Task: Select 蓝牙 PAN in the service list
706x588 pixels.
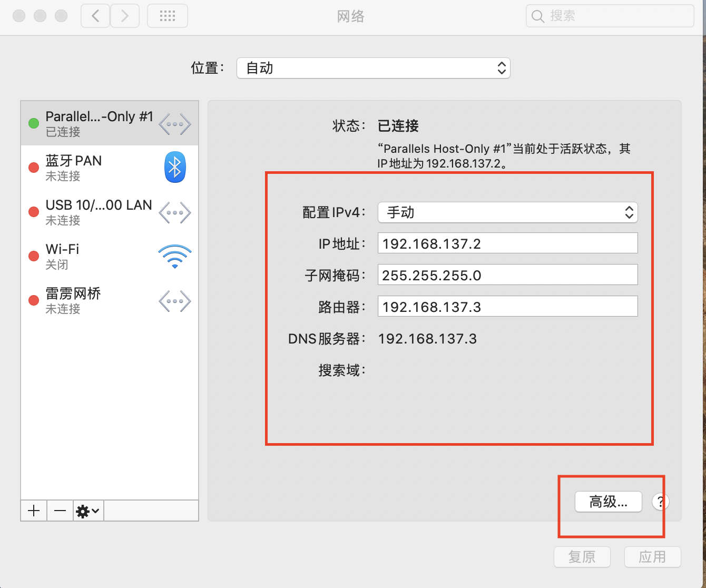Action: [x=110, y=168]
